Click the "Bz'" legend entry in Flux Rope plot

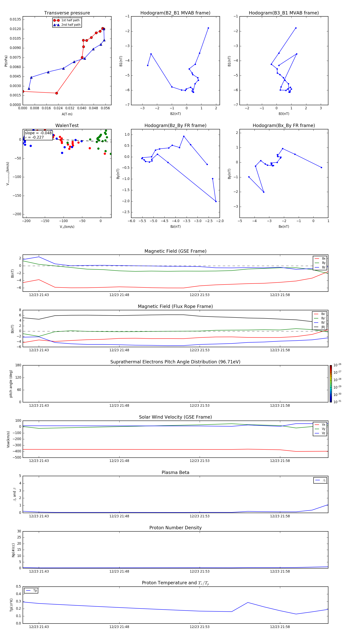[x=320, y=323]
